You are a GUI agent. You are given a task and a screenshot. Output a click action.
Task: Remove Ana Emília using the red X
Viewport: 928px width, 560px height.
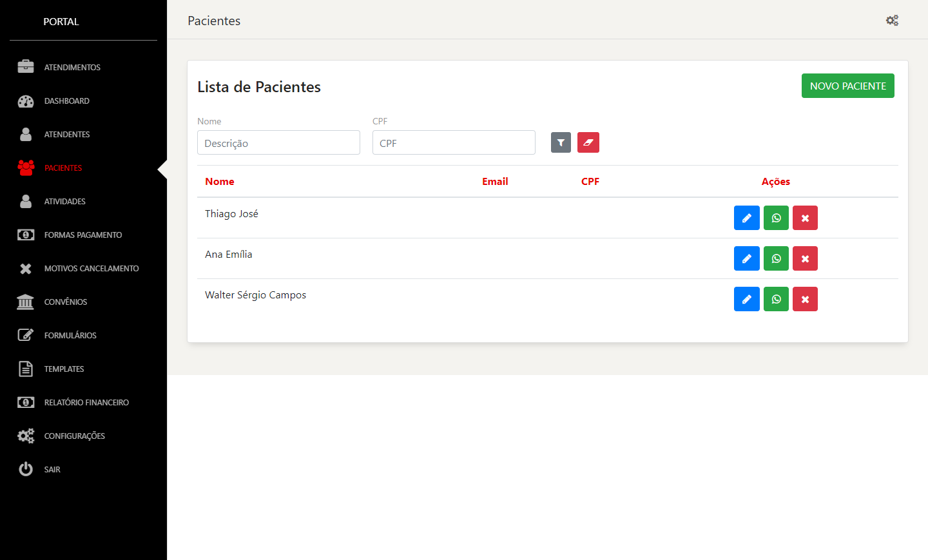pyautogui.click(x=805, y=258)
